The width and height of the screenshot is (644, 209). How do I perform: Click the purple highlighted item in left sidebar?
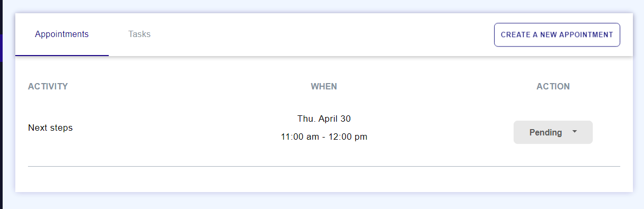click(2, 49)
